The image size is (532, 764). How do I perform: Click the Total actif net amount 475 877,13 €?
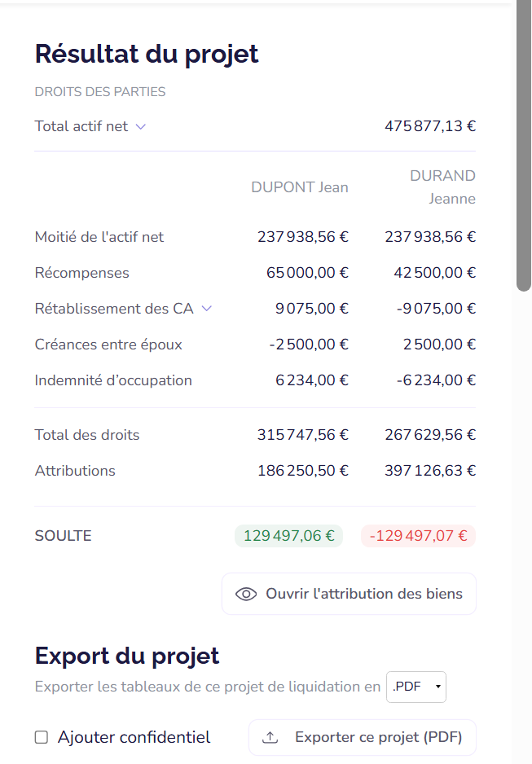[x=429, y=126]
